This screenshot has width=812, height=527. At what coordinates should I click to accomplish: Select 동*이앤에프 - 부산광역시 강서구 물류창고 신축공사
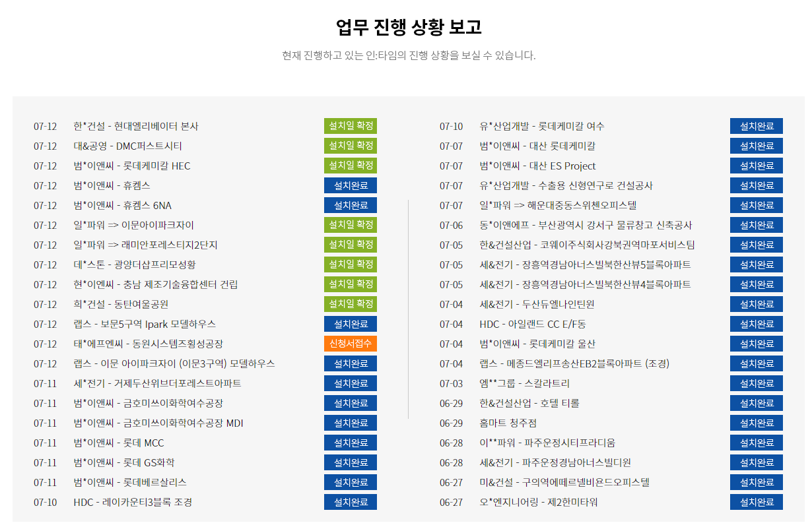[x=586, y=225]
